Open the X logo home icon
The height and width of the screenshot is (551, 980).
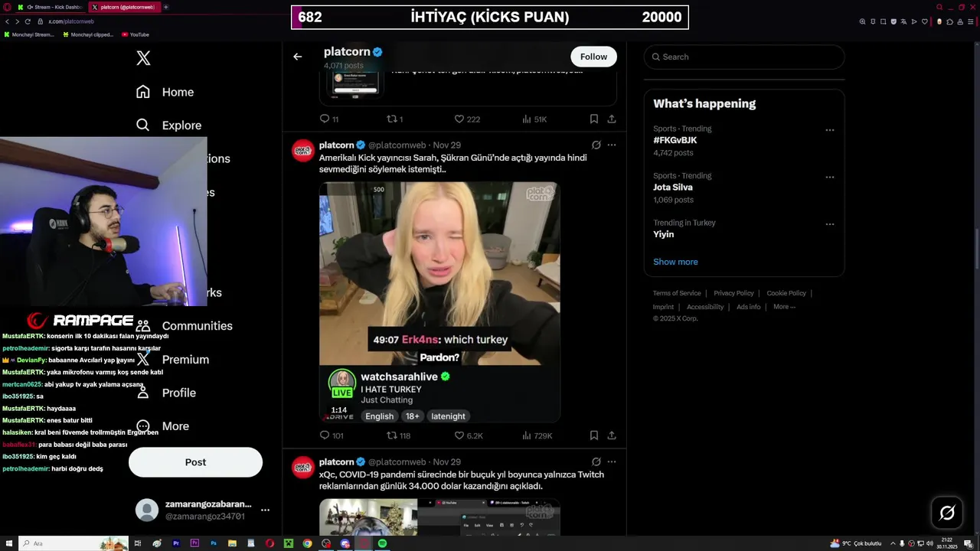click(143, 58)
